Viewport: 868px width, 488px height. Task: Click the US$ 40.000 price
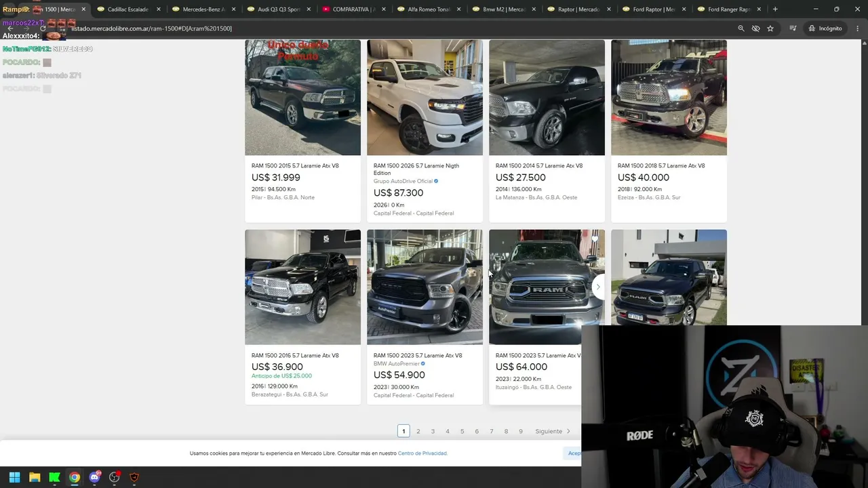tap(644, 178)
